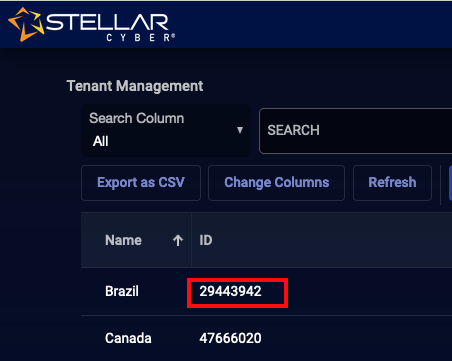The image size is (452, 361).
Task: Sort by the Name column header
Action: pos(123,240)
